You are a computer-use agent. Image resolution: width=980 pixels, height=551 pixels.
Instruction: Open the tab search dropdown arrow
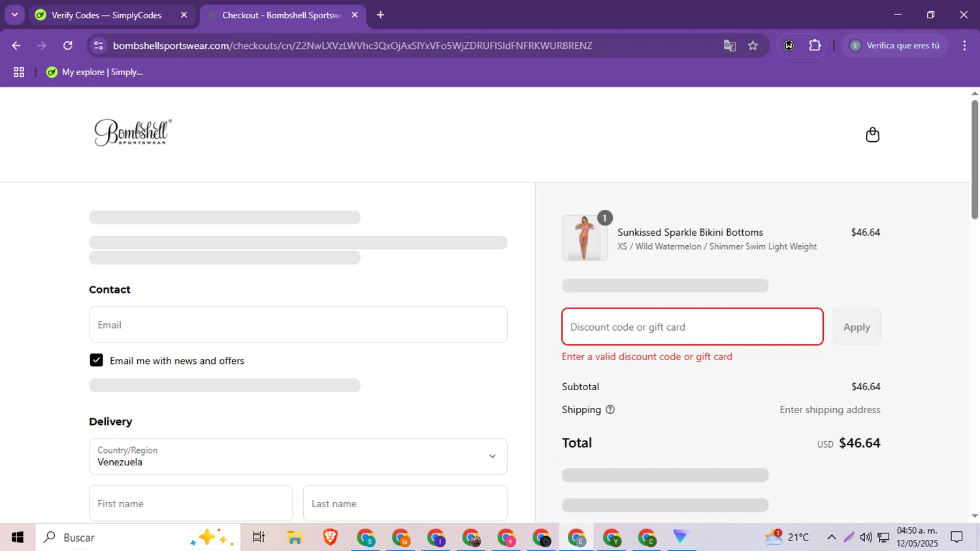tap(14, 15)
